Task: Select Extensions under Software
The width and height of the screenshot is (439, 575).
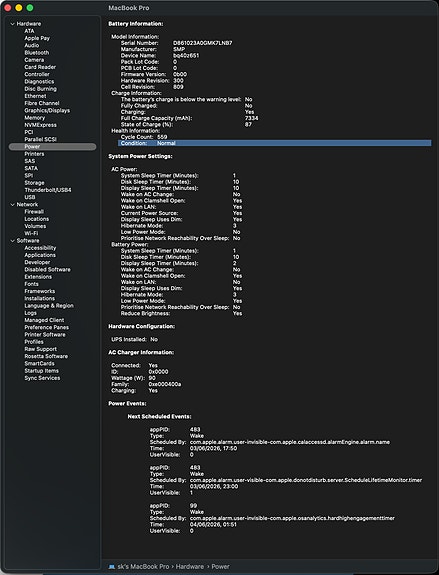Action: click(x=38, y=277)
